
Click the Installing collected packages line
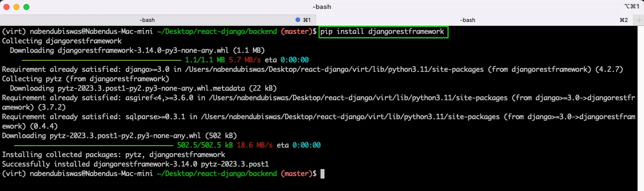[x=113, y=155]
